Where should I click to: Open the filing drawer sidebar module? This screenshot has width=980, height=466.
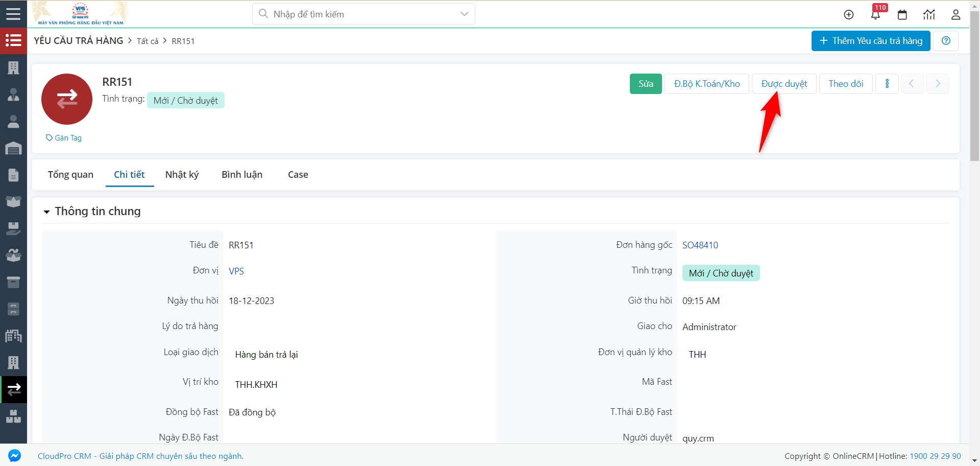[x=13, y=309]
